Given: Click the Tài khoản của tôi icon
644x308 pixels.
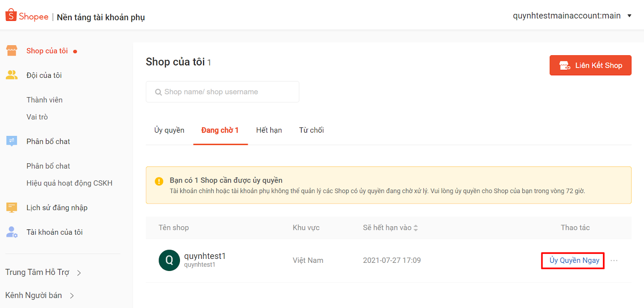Looking at the screenshot, I should pyautogui.click(x=12, y=232).
